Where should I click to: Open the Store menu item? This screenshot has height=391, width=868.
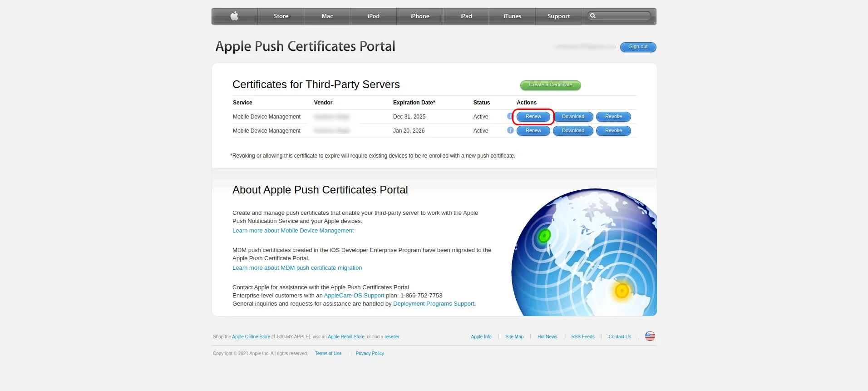coord(281,16)
